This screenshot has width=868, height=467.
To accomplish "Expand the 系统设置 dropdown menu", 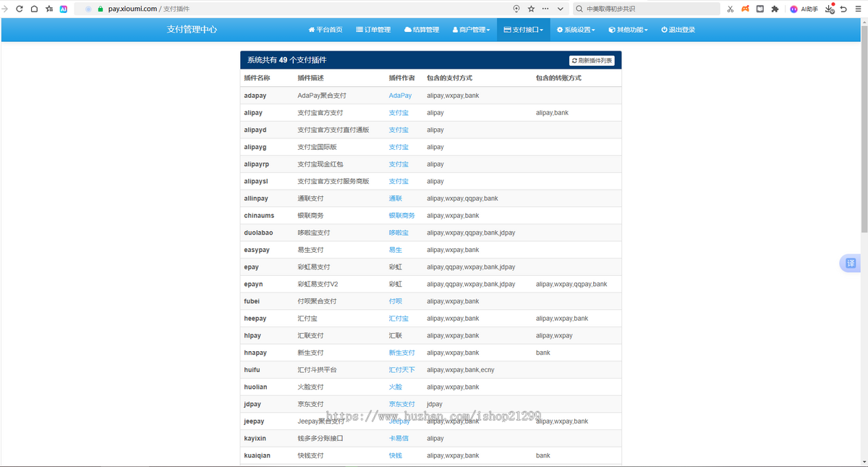I will (576, 30).
